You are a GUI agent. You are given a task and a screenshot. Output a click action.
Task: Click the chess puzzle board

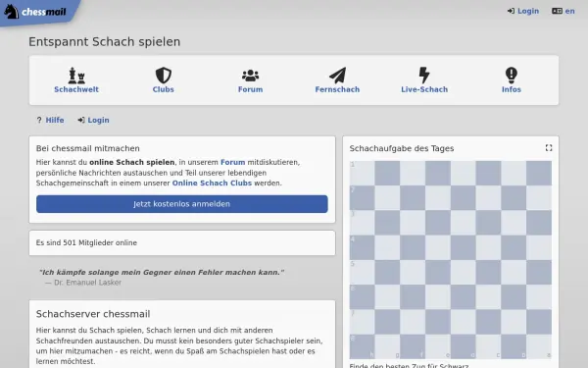pos(451,260)
